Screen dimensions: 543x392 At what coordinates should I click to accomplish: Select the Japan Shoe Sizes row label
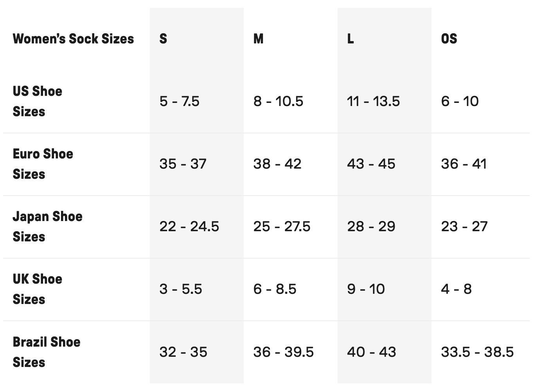tap(47, 227)
